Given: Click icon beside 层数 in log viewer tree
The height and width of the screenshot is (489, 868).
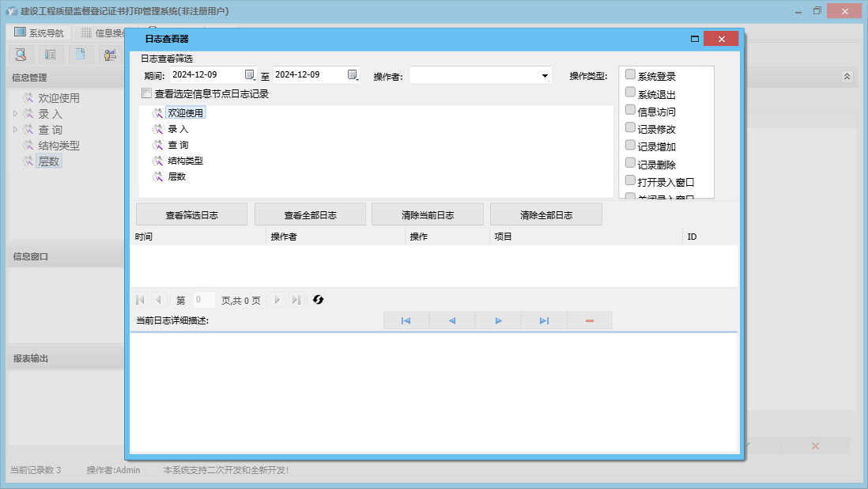Looking at the screenshot, I should click(x=158, y=176).
